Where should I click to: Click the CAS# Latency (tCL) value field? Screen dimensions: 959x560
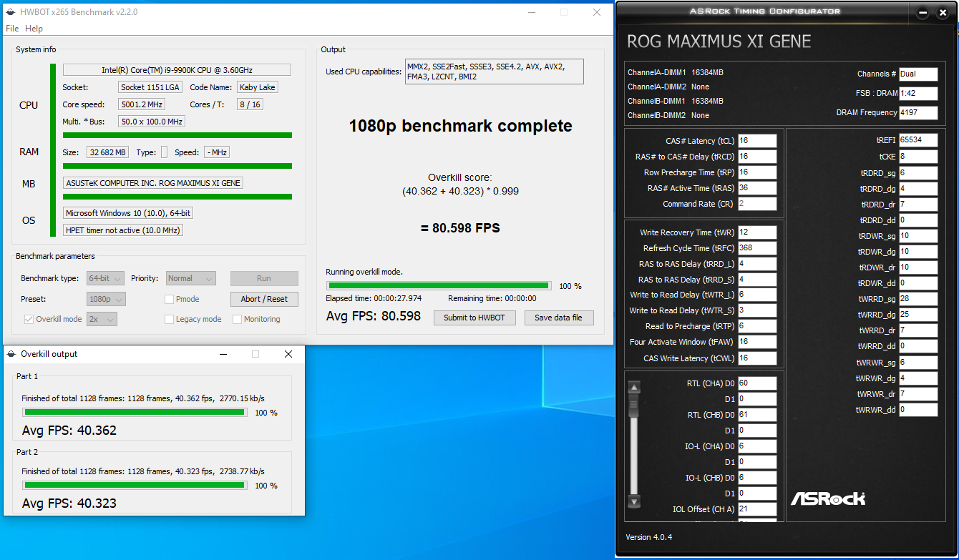pyautogui.click(x=757, y=141)
